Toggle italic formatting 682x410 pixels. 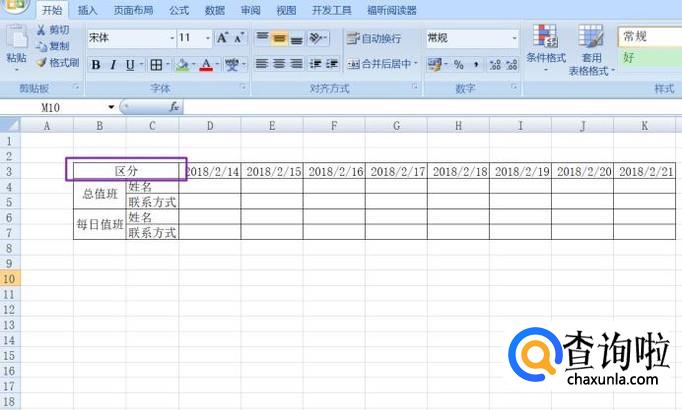113,65
